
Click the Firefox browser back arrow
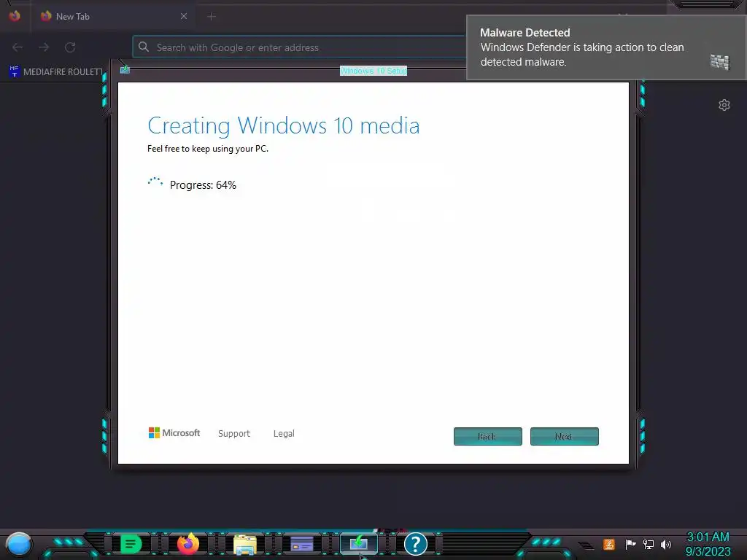click(18, 47)
